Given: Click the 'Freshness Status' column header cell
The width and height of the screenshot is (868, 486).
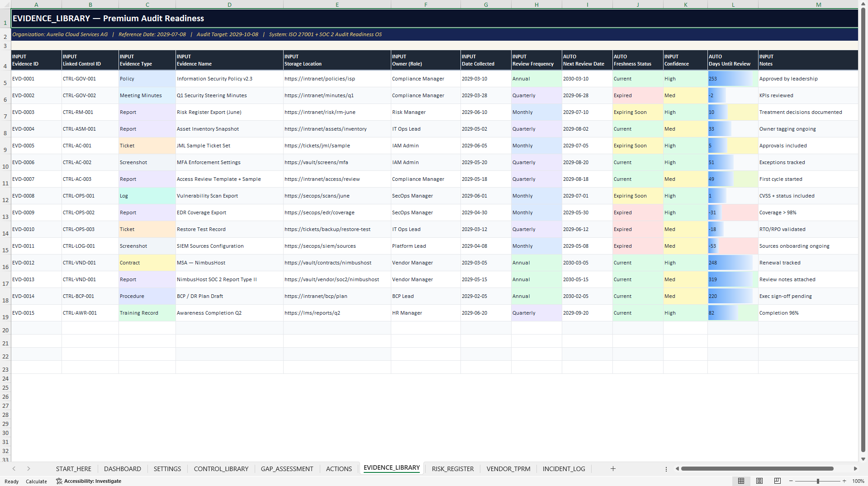Looking at the screenshot, I should (638, 60).
